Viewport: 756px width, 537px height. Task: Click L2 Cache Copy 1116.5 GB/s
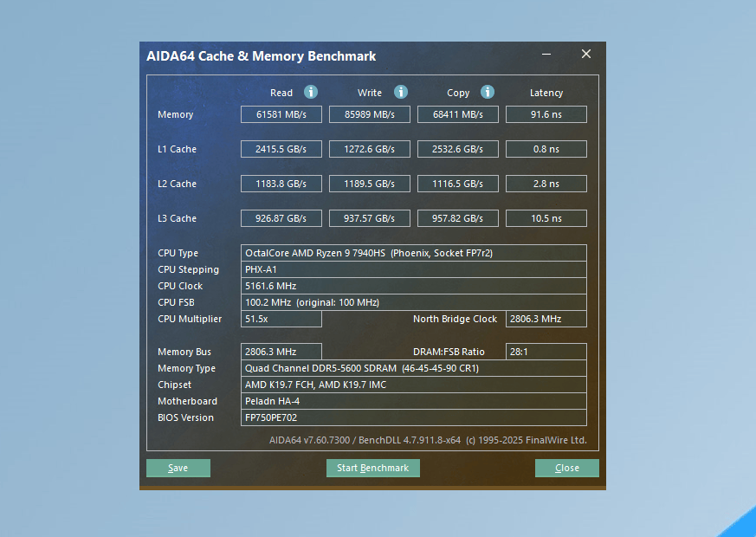[457, 184]
